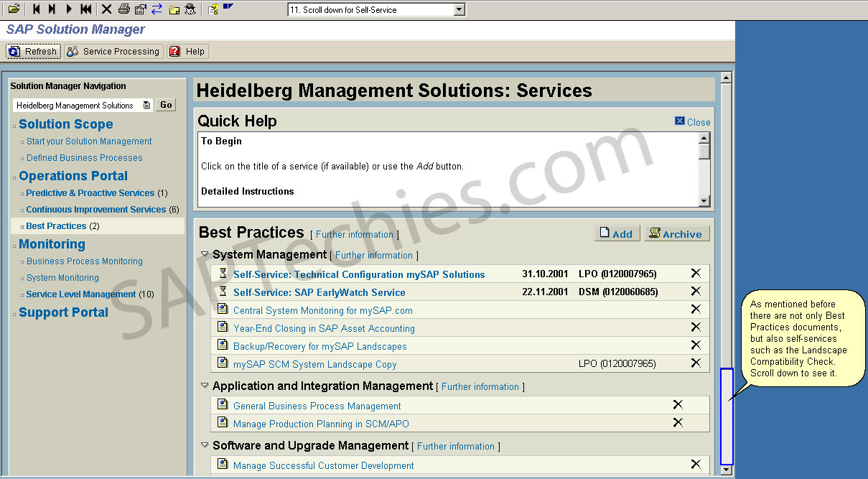Open Further information beside Software and Upgrade Management
This screenshot has height=479, width=868.
(x=456, y=446)
